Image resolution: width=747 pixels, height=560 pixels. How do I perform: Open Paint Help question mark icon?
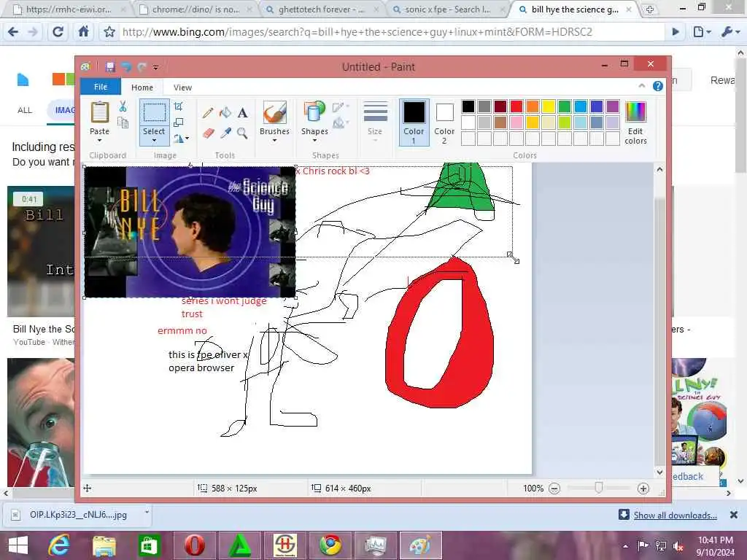pos(658,86)
